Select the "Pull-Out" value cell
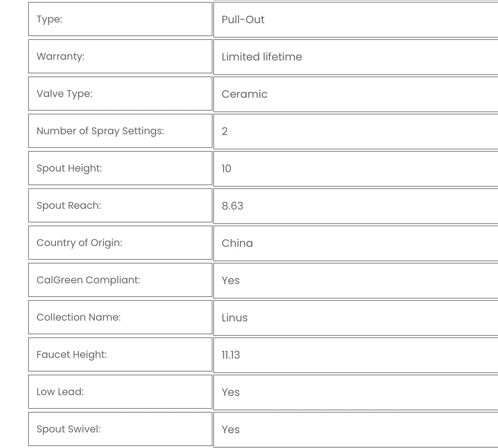This screenshot has height=448, width=498. click(243, 19)
